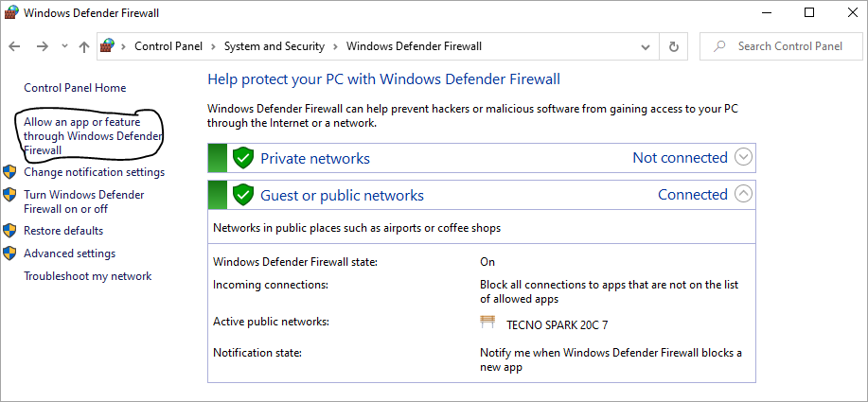Click Not connected status text
The height and width of the screenshot is (402, 868).
click(680, 158)
